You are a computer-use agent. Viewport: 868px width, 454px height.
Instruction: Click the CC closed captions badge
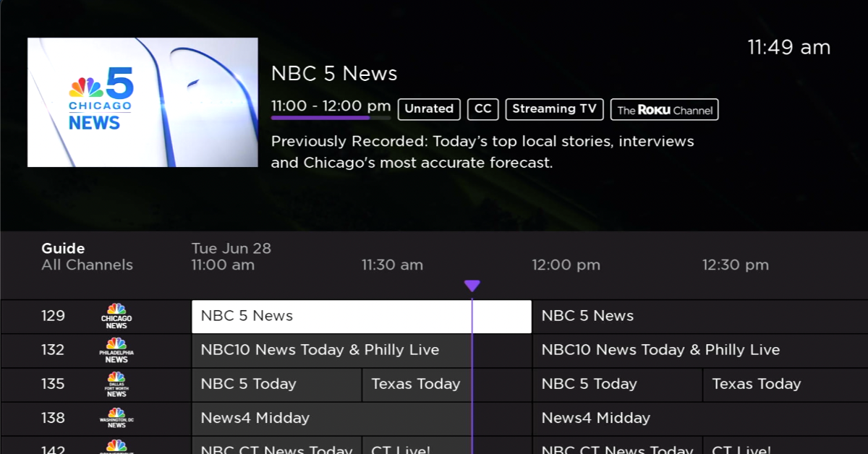point(483,109)
